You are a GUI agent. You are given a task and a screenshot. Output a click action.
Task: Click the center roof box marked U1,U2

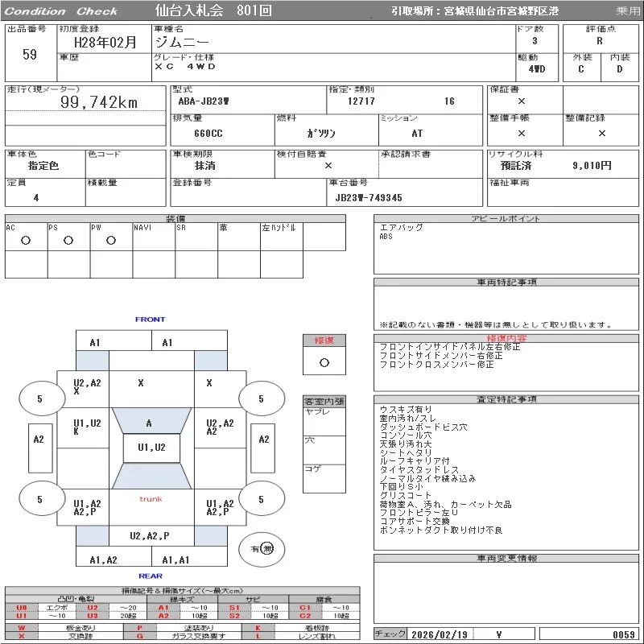pyautogui.click(x=151, y=448)
